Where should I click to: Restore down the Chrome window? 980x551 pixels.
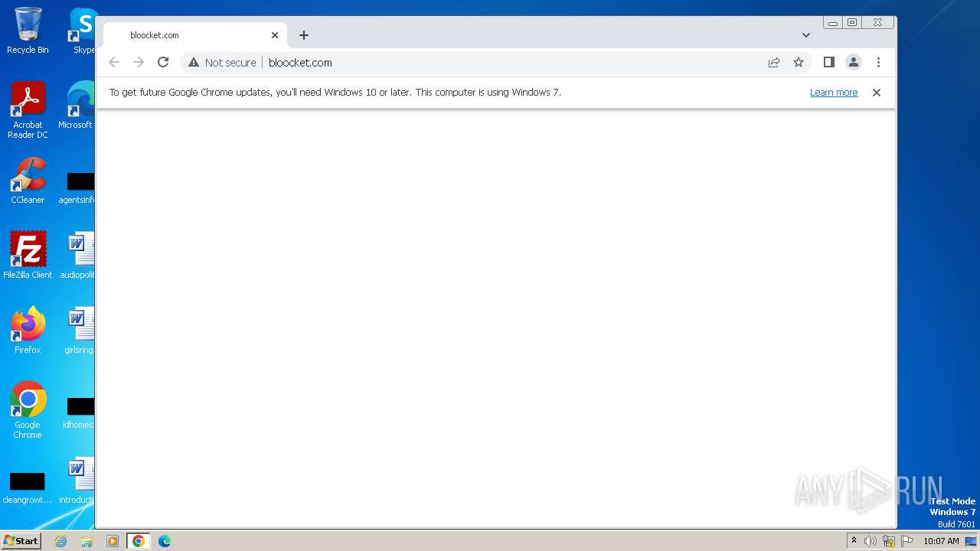(851, 23)
